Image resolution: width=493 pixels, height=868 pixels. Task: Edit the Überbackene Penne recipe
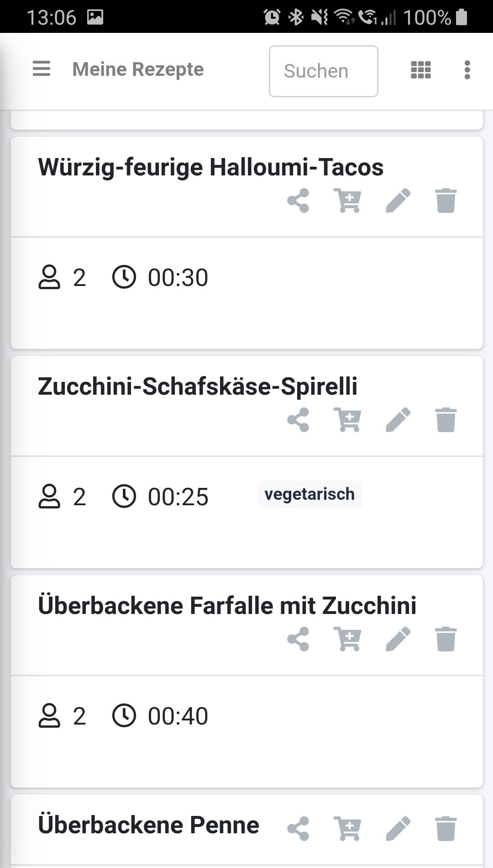click(398, 828)
